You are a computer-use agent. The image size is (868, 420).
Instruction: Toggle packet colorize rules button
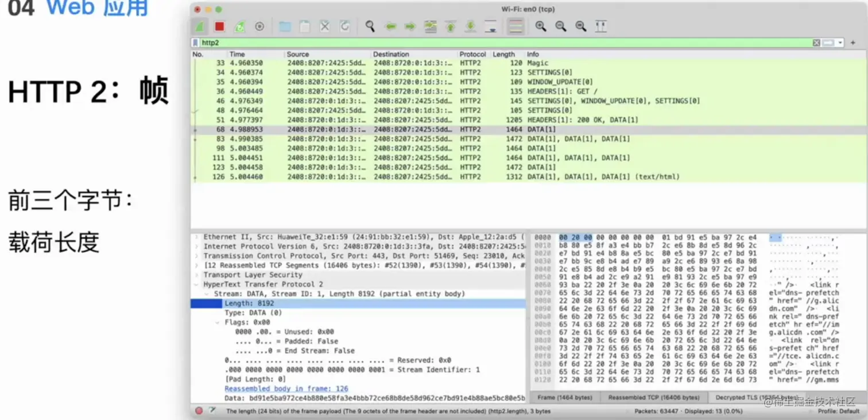(516, 26)
